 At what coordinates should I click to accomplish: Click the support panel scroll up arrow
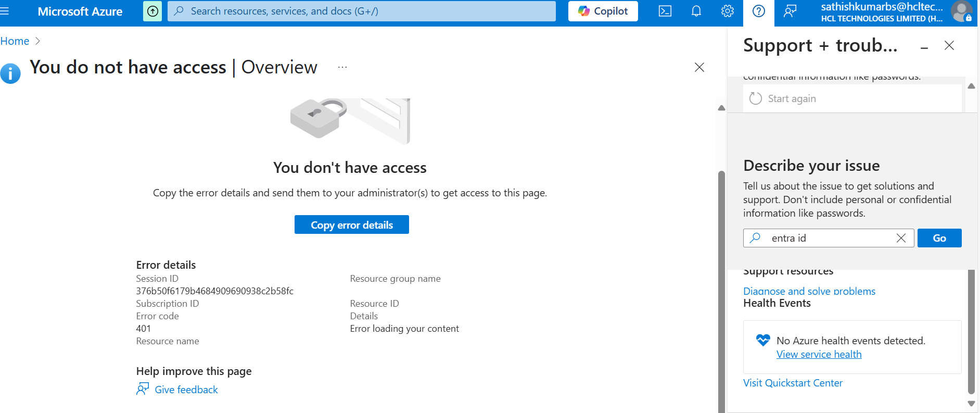pos(971,86)
